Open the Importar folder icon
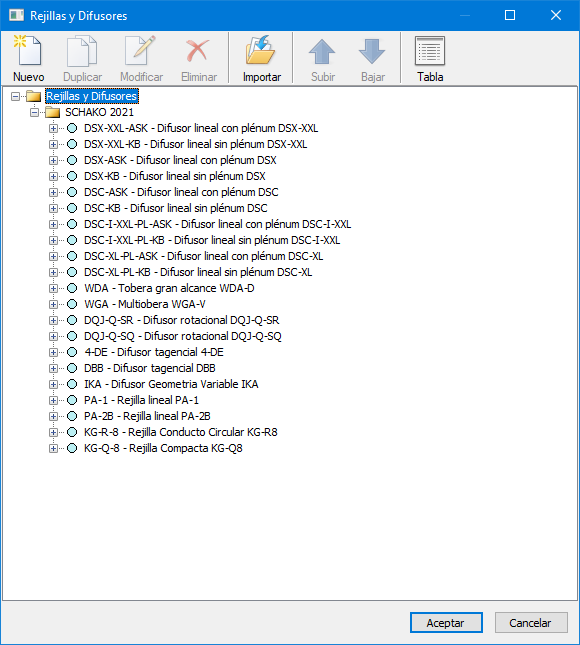 [x=261, y=50]
